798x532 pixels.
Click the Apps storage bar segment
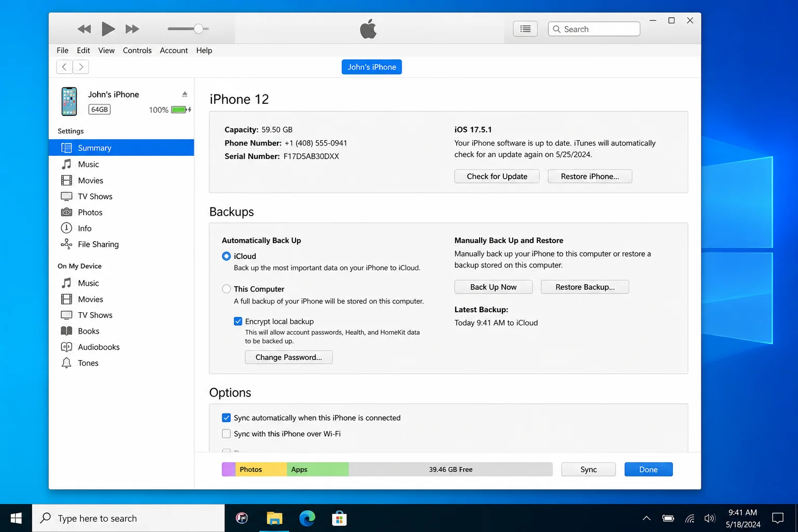[317, 469]
